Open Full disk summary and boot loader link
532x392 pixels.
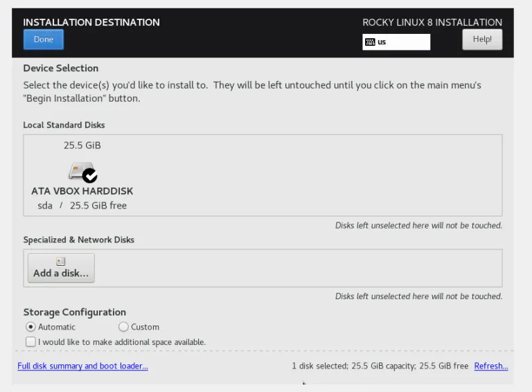[83, 366]
